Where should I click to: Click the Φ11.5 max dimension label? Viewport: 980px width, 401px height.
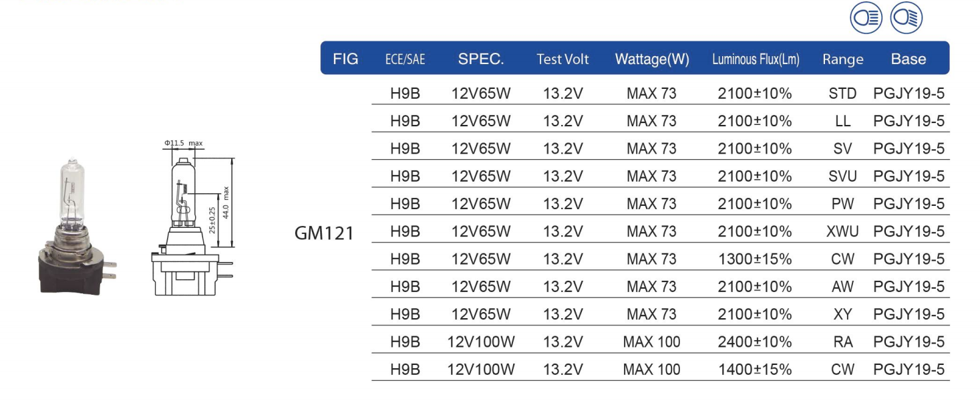[183, 144]
